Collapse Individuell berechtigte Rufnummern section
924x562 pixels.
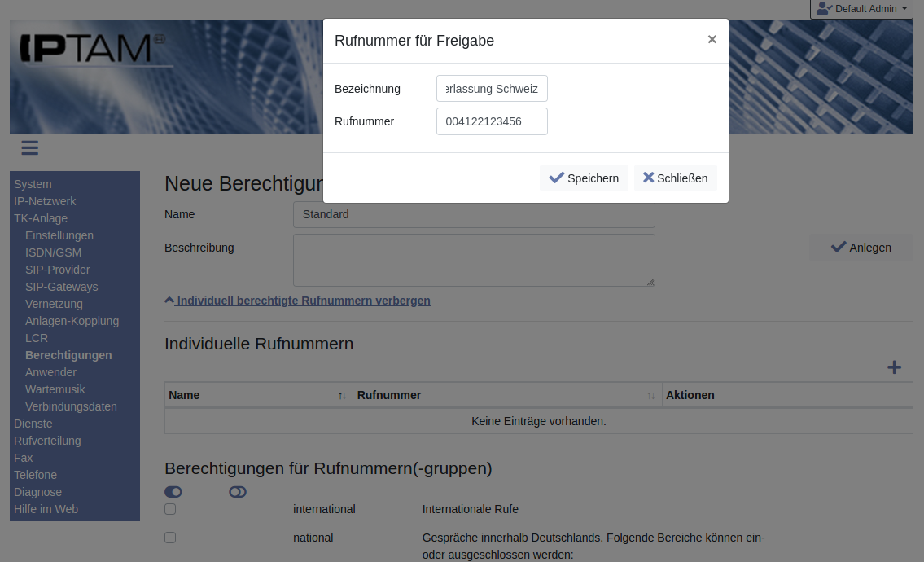(x=298, y=301)
